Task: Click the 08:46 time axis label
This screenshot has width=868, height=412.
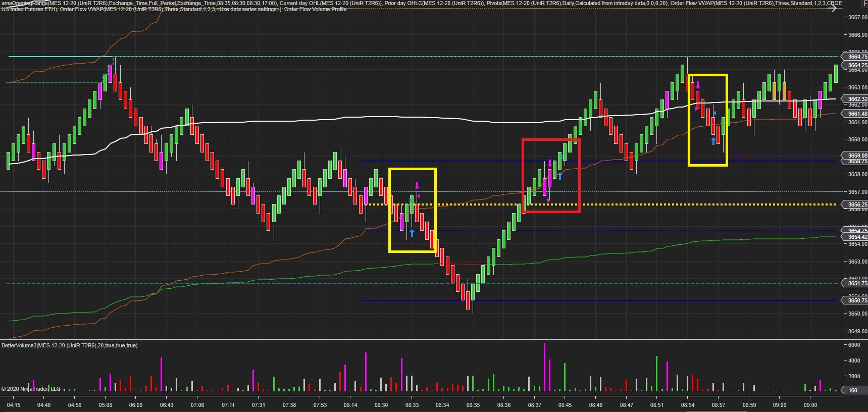Action: tap(595, 405)
